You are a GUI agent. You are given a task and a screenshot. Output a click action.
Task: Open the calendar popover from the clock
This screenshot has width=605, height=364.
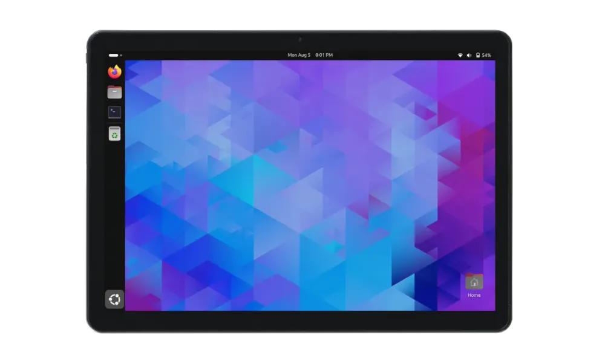coord(310,54)
